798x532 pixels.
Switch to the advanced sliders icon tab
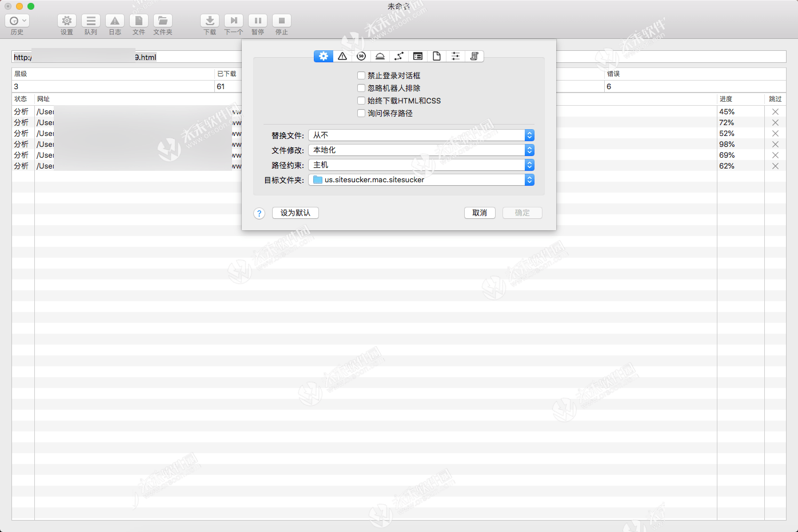(455, 56)
